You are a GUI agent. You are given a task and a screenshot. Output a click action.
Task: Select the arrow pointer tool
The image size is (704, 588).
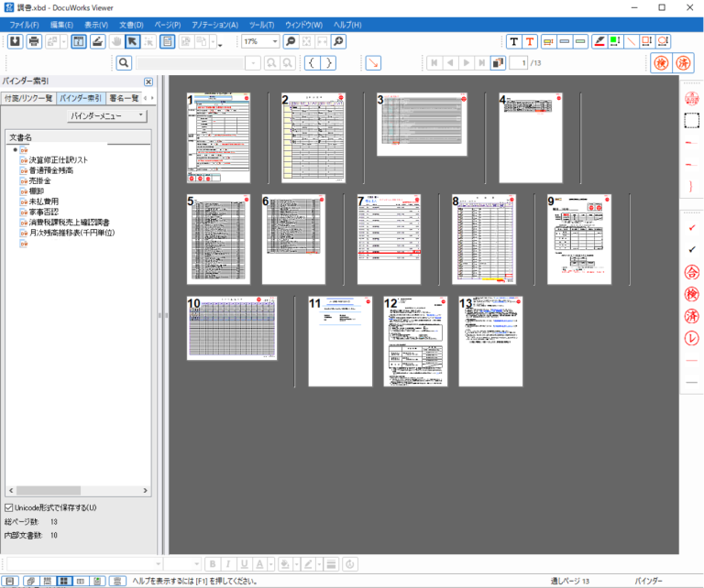[x=133, y=41]
